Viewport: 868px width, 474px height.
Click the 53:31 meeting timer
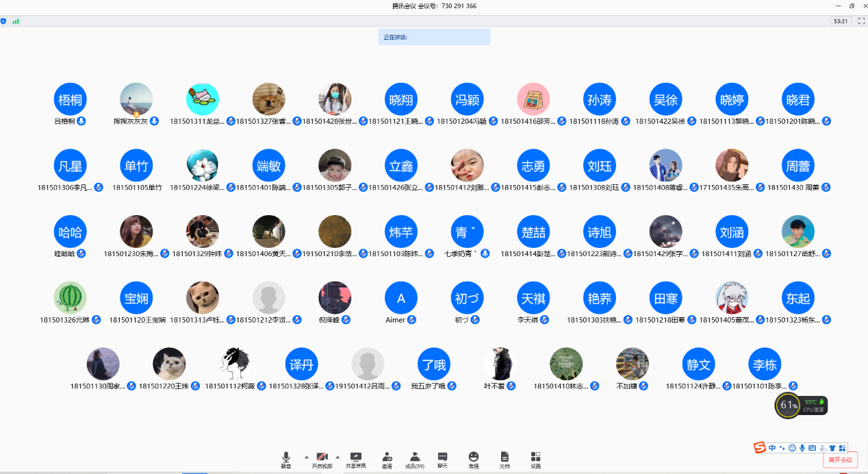click(x=841, y=21)
